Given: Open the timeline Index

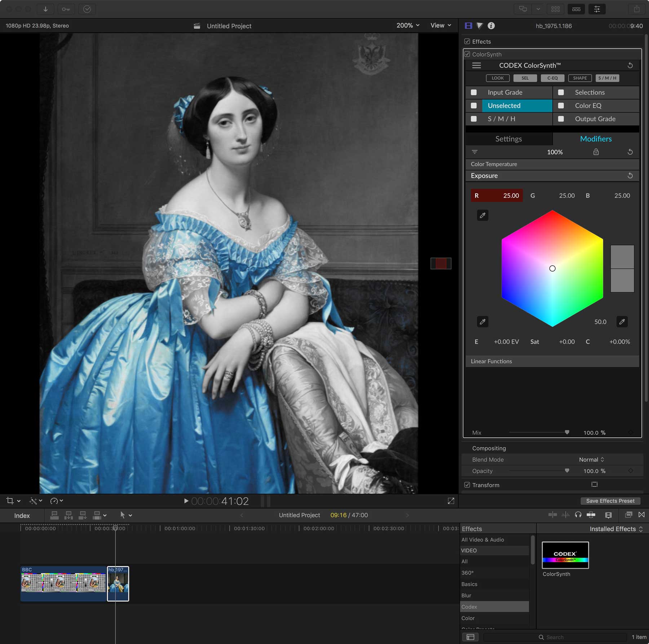Looking at the screenshot, I should point(22,516).
